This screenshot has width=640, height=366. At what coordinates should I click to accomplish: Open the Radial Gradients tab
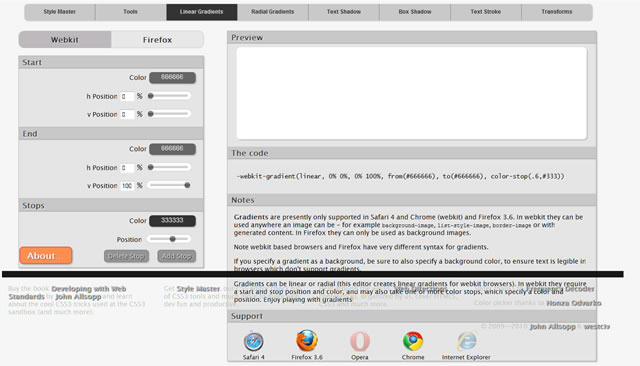[x=273, y=12]
